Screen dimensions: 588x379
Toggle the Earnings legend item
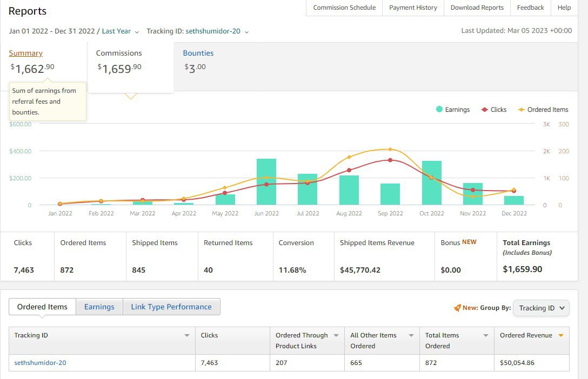[453, 110]
